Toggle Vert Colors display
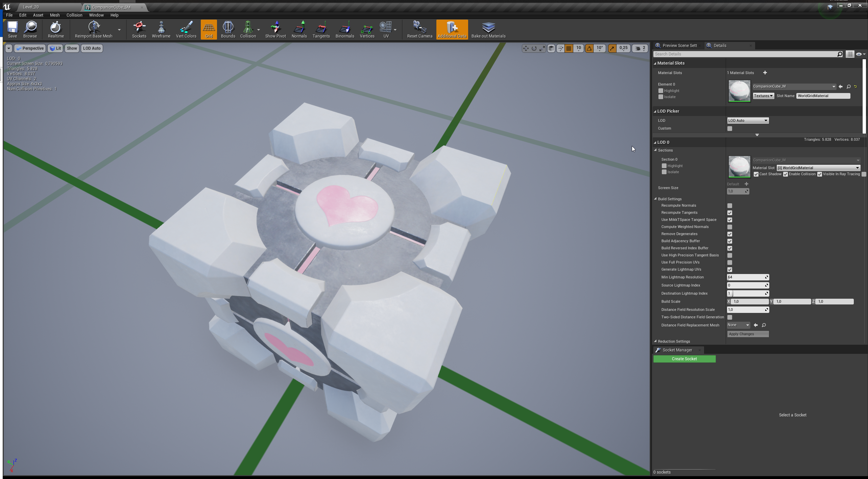The image size is (868, 479). pyautogui.click(x=186, y=29)
